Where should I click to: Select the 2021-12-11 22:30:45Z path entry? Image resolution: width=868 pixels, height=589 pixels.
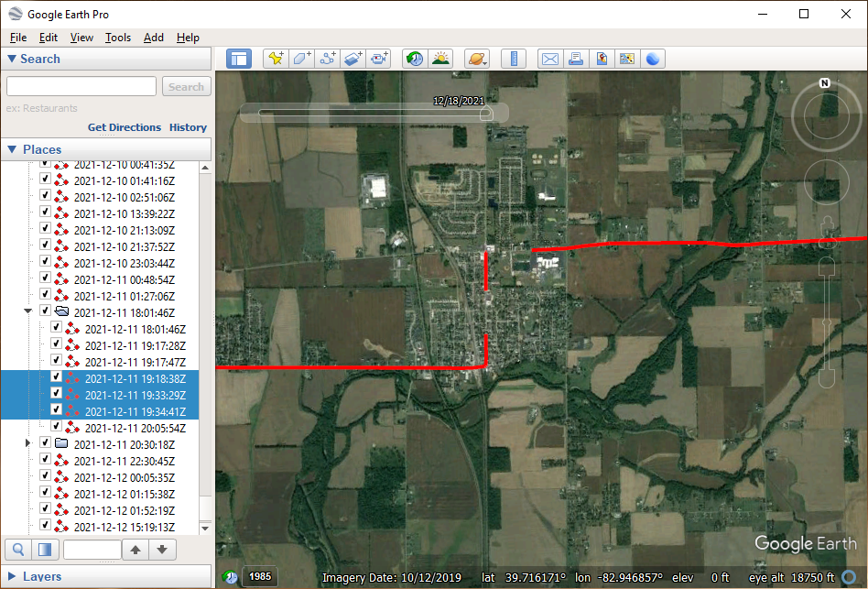(124, 461)
